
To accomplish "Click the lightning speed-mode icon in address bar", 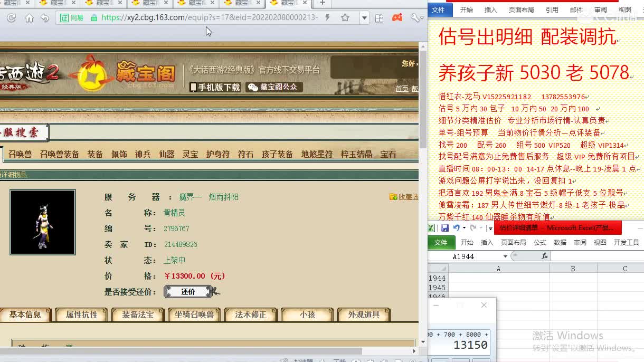I will pos(328,18).
